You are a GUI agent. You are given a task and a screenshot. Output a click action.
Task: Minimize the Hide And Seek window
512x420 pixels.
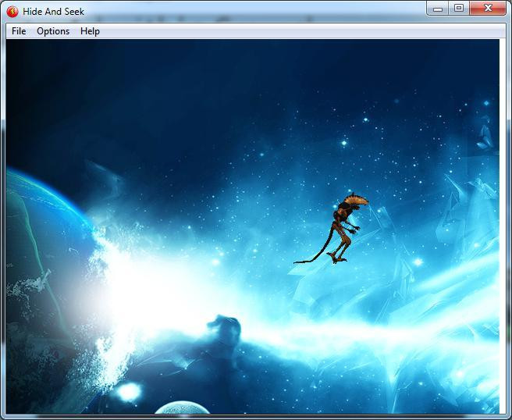pyautogui.click(x=438, y=8)
